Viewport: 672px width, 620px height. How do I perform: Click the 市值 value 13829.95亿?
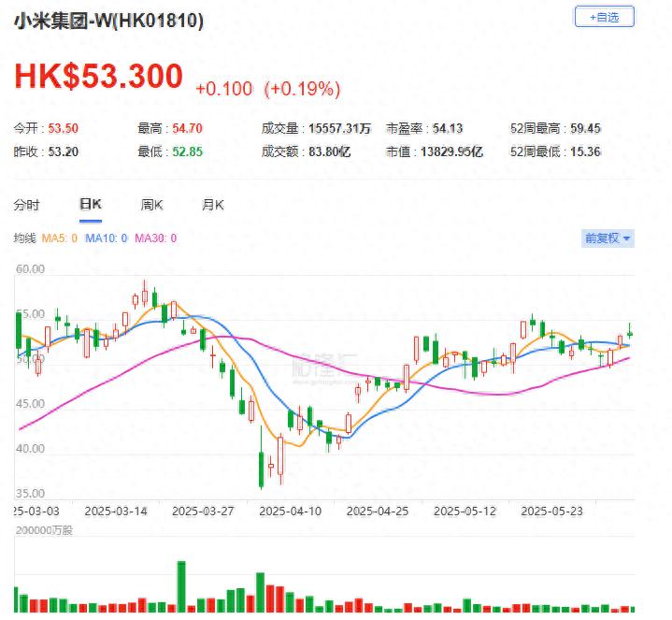[x=451, y=151]
